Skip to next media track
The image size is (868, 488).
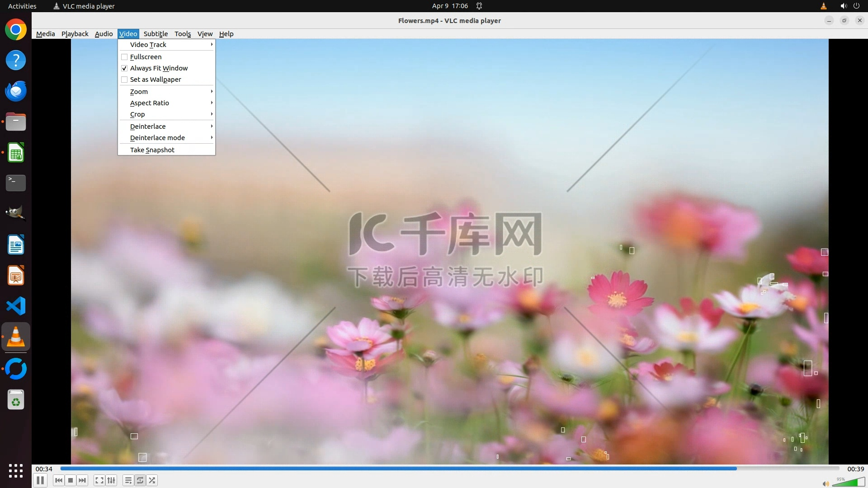(82, 480)
